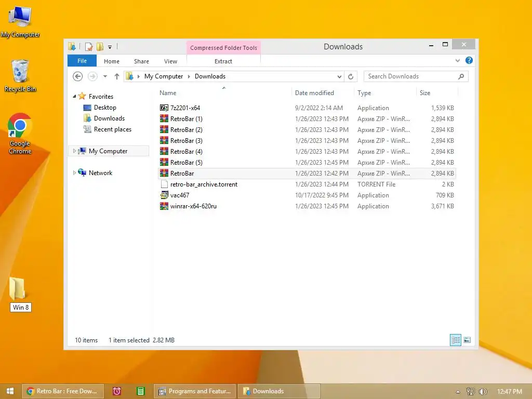Viewport: 532px width, 399px height.
Task: Click the Forward navigation arrow
Action: pos(92,76)
